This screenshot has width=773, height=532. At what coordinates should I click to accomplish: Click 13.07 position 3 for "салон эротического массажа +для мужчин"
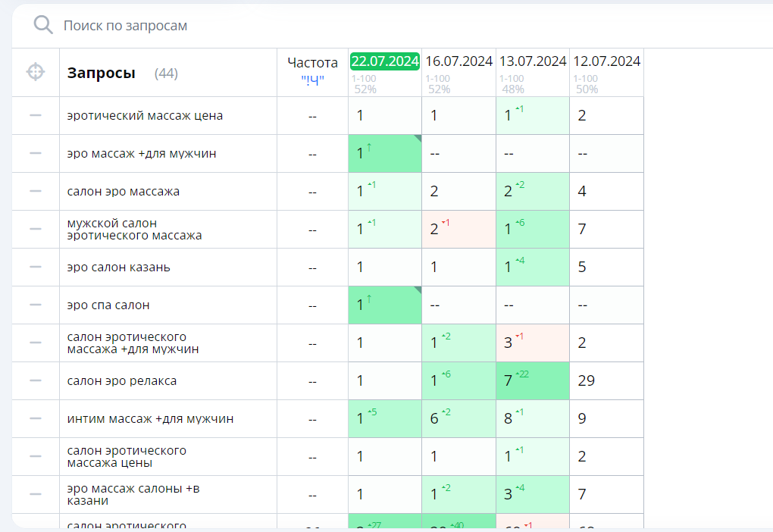click(x=533, y=343)
